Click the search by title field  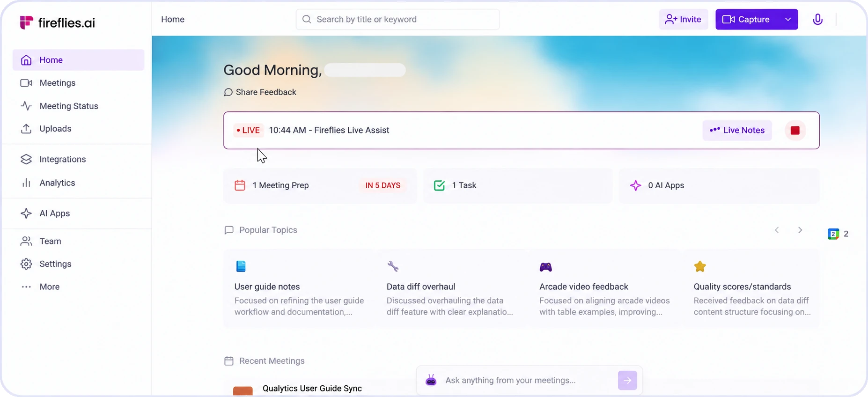click(397, 19)
